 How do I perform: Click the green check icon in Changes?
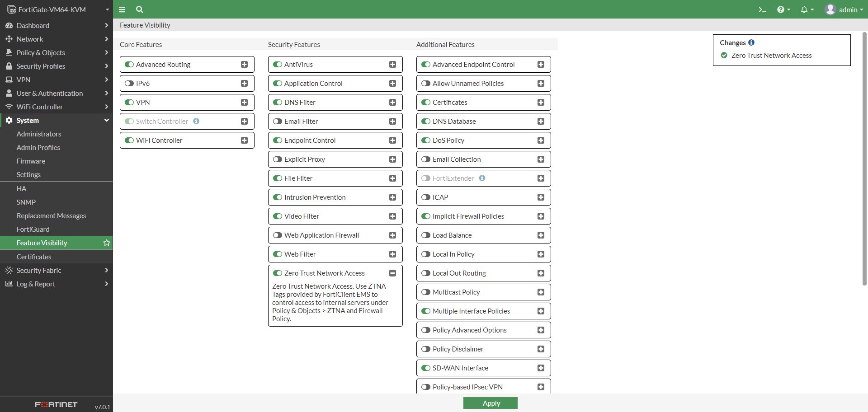click(x=724, y=55)
